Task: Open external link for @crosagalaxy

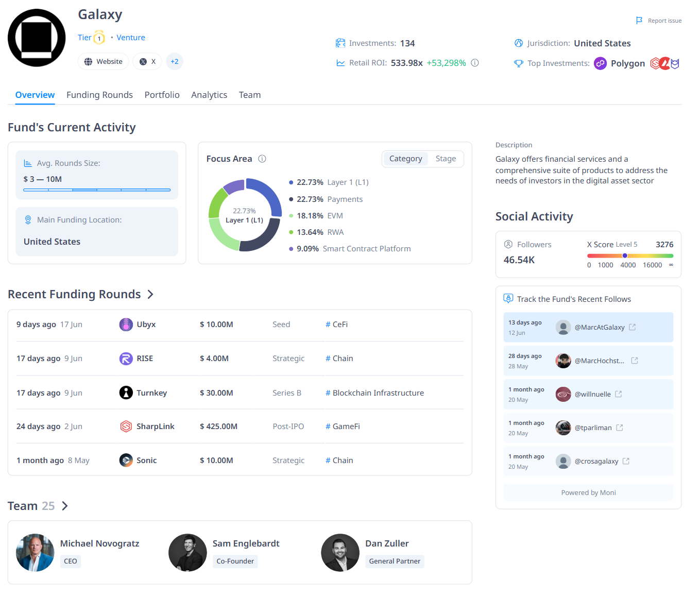Action: (626, 461)
